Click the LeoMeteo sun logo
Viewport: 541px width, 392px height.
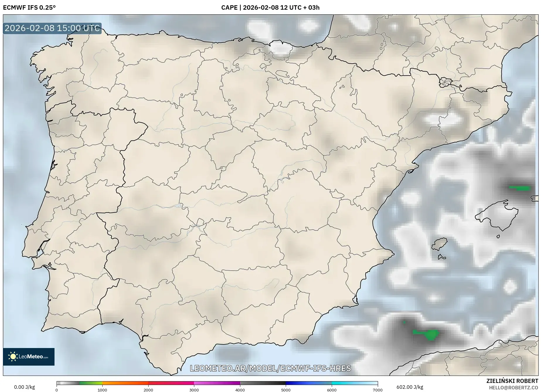point(13,356)
